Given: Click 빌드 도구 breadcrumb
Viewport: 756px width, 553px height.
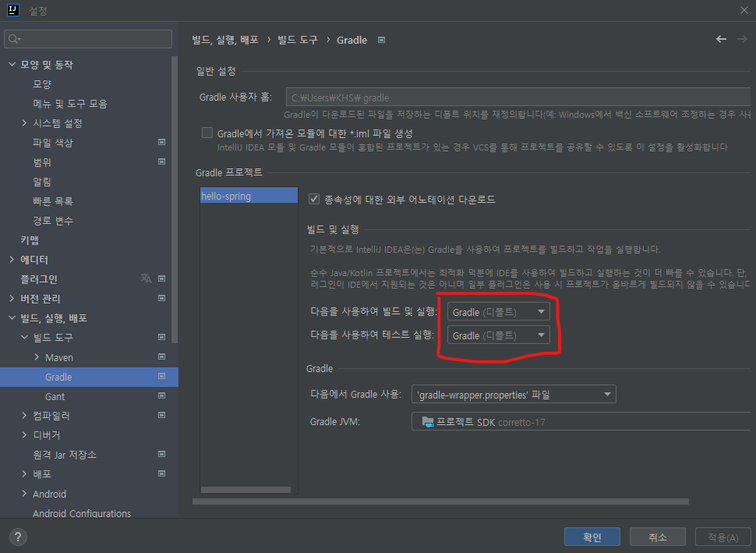Looking at the screenshot, I should [298, 40].
